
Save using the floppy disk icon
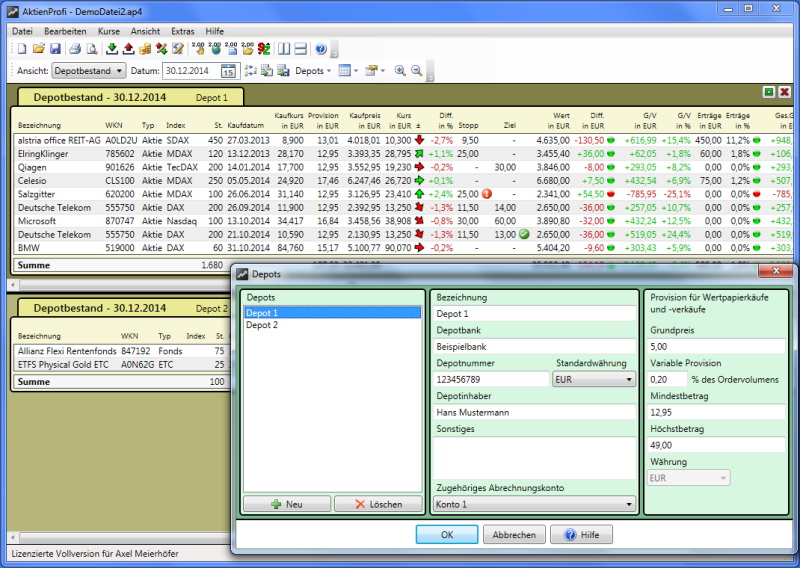54,48
